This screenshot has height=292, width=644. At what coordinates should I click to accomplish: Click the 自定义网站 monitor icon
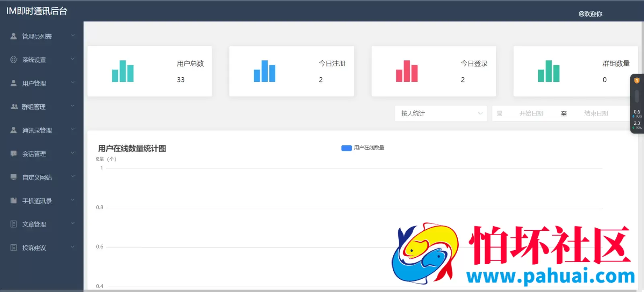click(14, 177)
